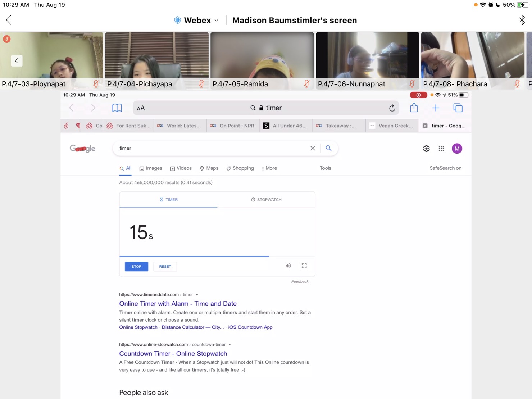Open the Webex dropdown chevron
This screenshot has height=399, width=532.
[216, 20]
